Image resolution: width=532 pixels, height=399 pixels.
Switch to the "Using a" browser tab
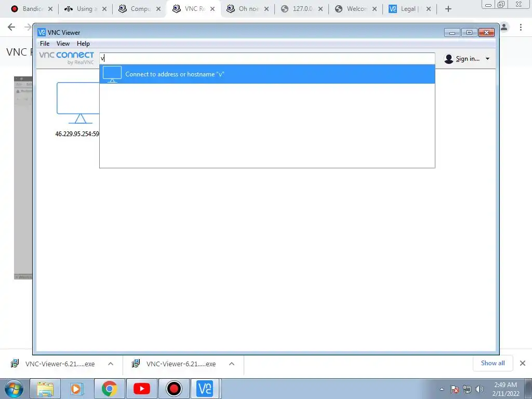[83, 9]
